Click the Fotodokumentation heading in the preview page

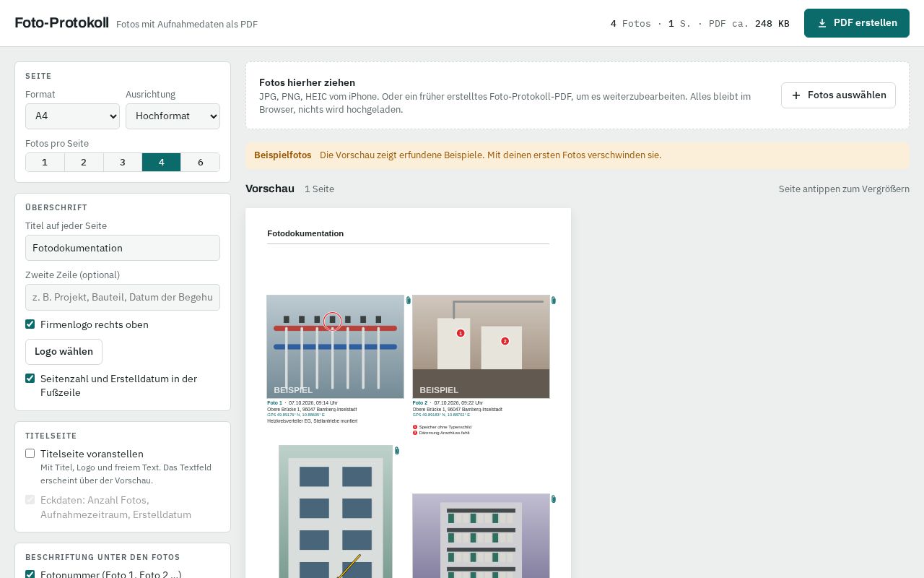point(305,233)
